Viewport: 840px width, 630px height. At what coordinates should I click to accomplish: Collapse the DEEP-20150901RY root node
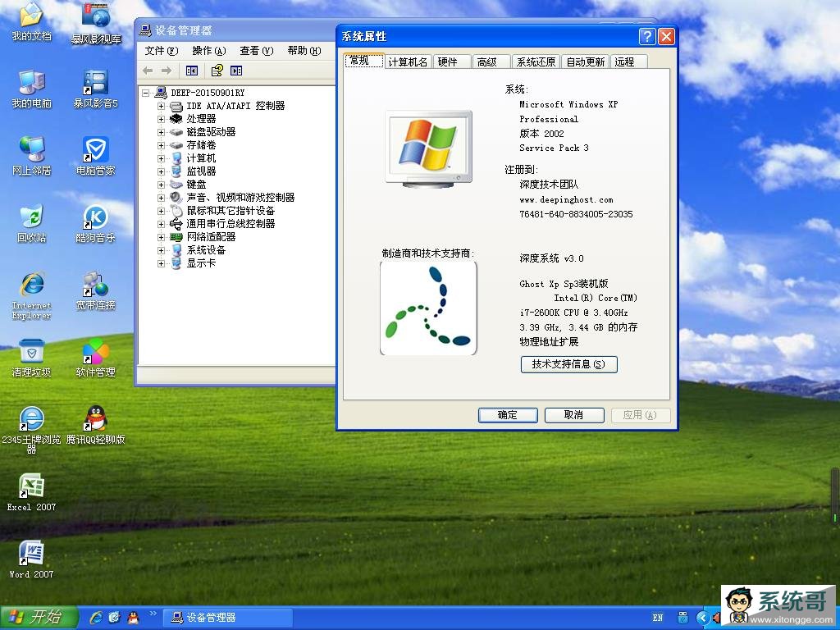point(146,94)
